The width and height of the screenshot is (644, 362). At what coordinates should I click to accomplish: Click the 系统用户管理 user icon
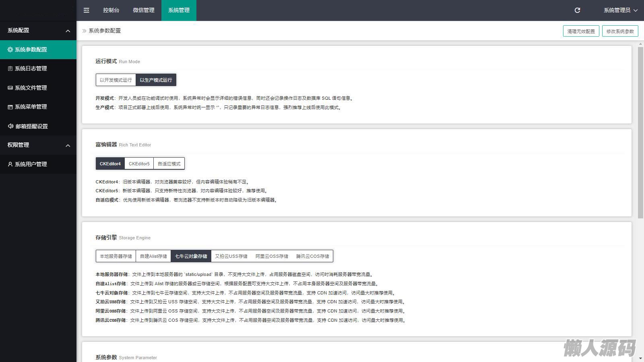(x=10, y=164)
